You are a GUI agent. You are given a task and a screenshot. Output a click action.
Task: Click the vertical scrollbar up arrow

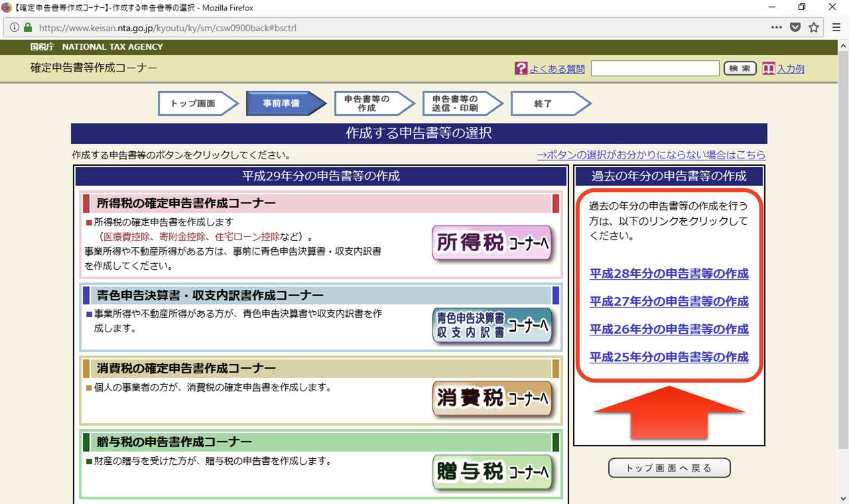coord(843,45)
